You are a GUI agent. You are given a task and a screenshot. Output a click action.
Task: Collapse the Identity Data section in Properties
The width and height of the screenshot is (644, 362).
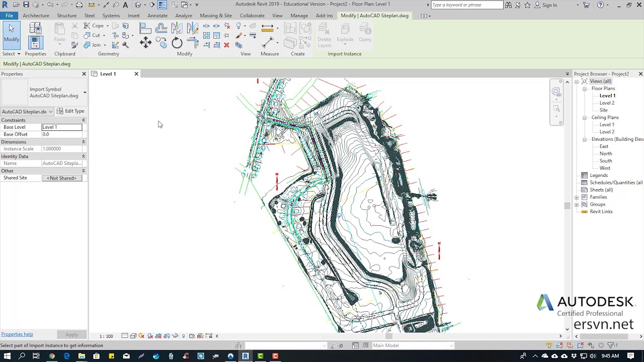(x=84, y=156)
